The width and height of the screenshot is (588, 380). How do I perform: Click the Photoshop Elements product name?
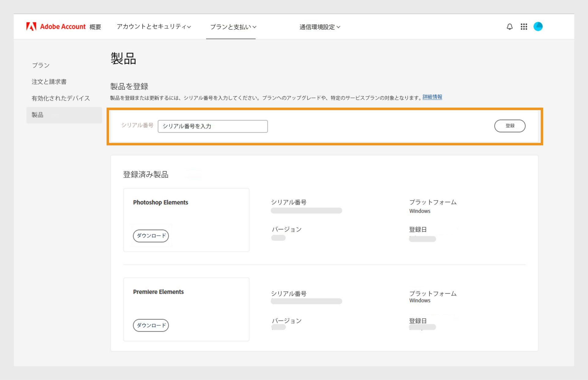[x=160, y=203]
